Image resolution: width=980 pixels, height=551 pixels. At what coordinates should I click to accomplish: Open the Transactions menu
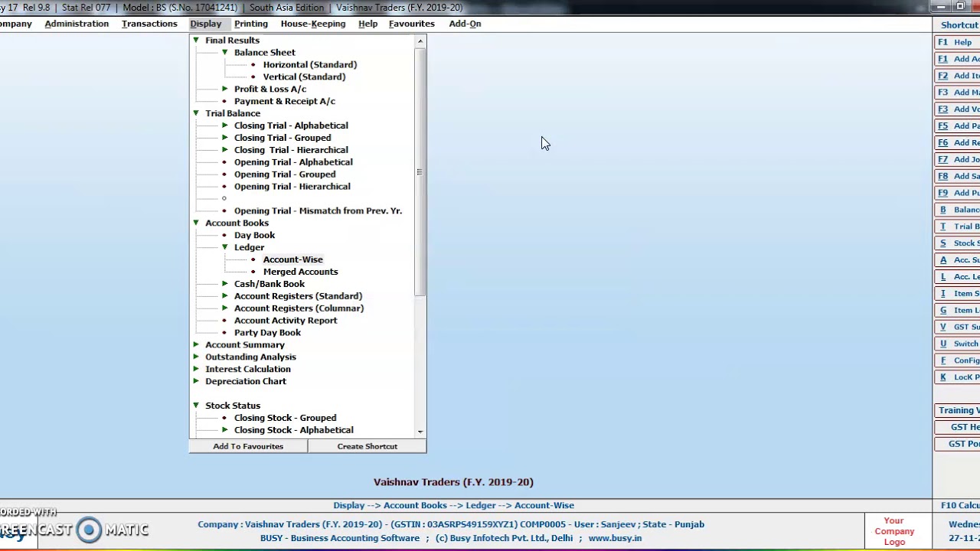[149, 24]
